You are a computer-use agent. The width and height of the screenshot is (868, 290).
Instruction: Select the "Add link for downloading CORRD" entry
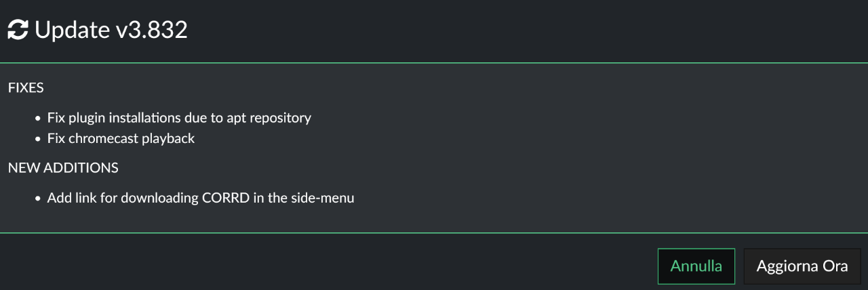tap(201, 199)
